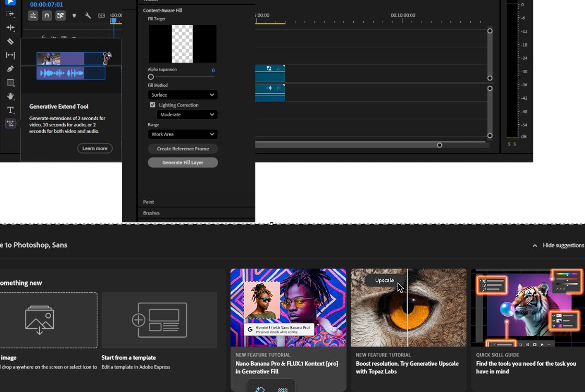Open Generative Upscale with Topaz Labs tutorial
The height and width of the screenshot is (392, 585).
[x=408, y=367]
